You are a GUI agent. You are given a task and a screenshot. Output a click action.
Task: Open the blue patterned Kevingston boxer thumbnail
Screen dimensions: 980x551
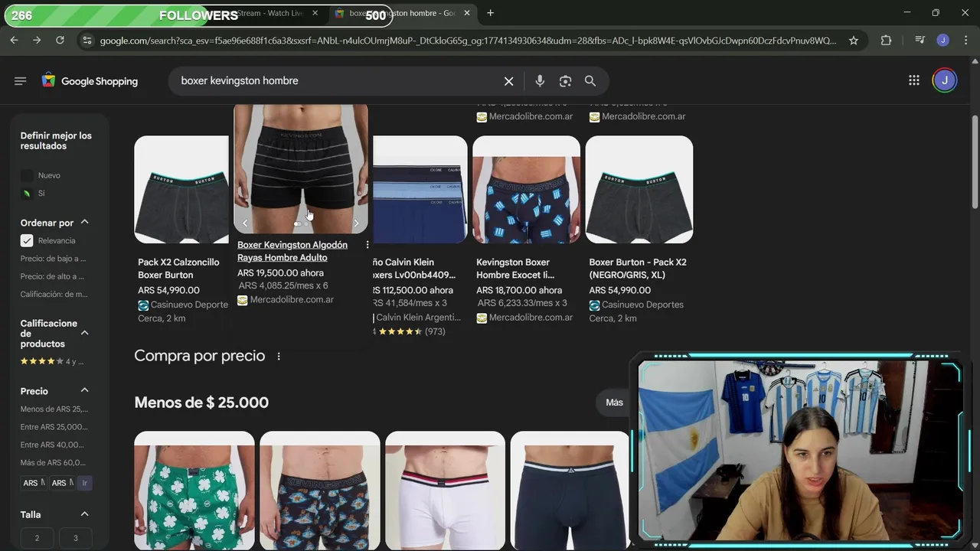[526, 190]
